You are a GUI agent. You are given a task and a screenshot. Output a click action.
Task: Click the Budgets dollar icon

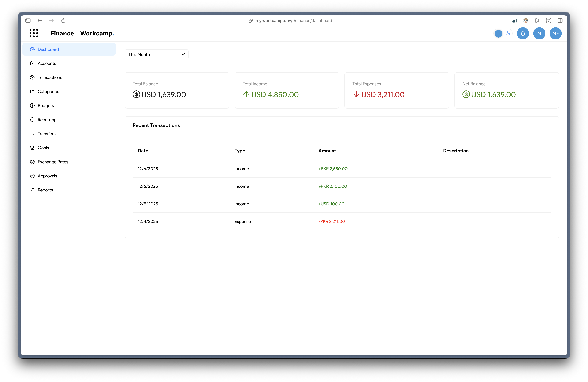tap(32, 105)
